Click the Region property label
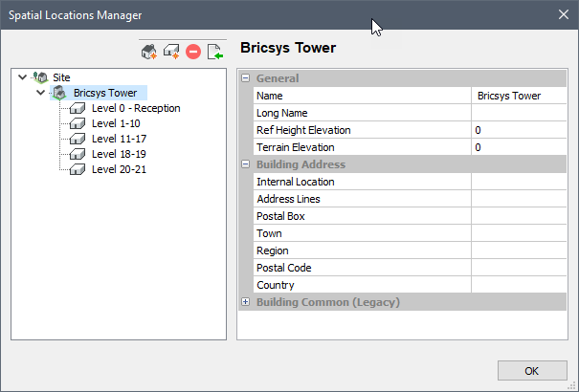Image resolution: width=579 pixels, height=392 pixels. pos(273,250)
